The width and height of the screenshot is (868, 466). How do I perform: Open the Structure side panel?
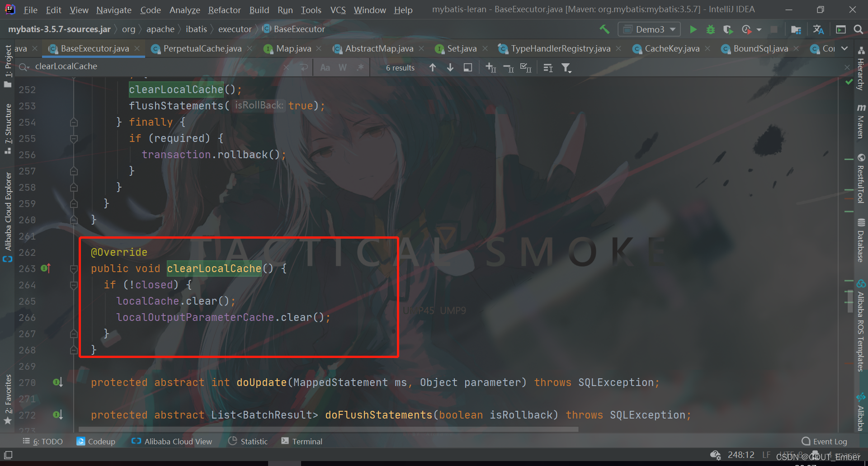(x=8, y=129)
